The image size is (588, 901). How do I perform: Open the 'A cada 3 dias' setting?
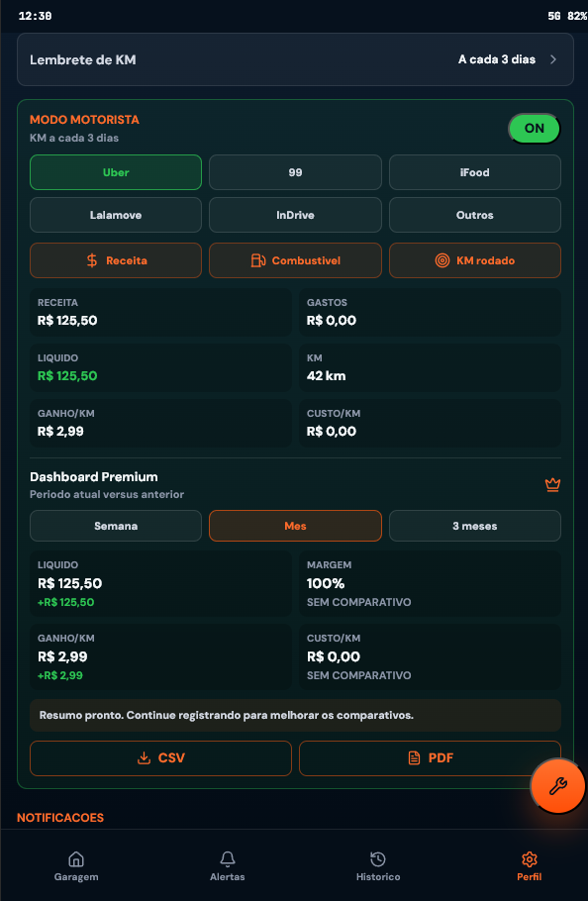pos(497,59)
